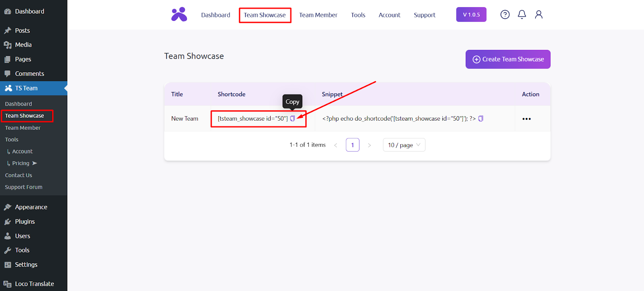Expand the 10 / page dropdown
The height and width of the screenshot is (291, 644).
click(404, 145)
